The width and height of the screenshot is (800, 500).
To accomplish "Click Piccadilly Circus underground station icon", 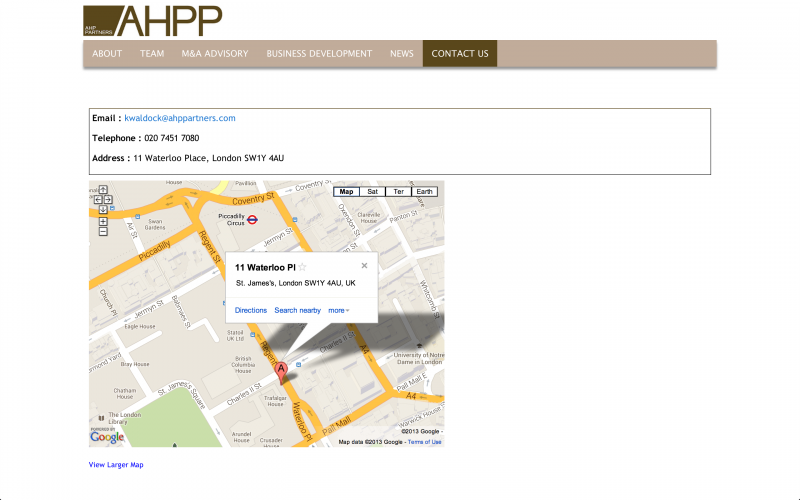I will point(252,220).
